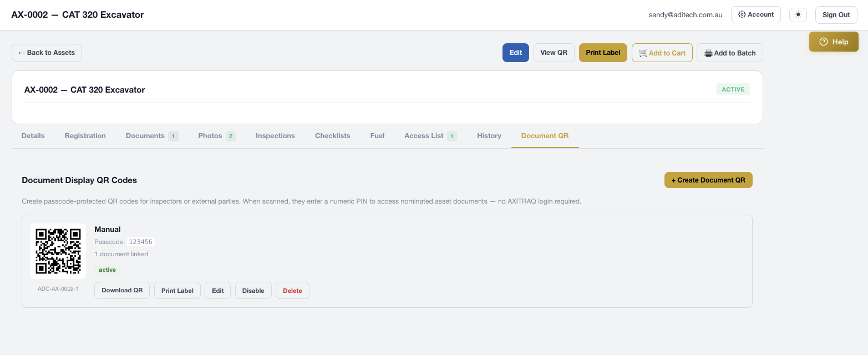Disable the Manual document QR code

[x=253, y=290]
